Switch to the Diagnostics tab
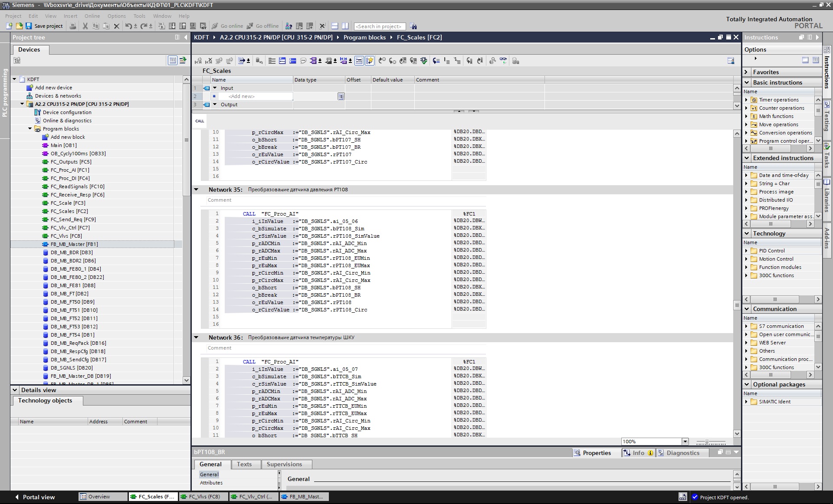 pos(683,453)
